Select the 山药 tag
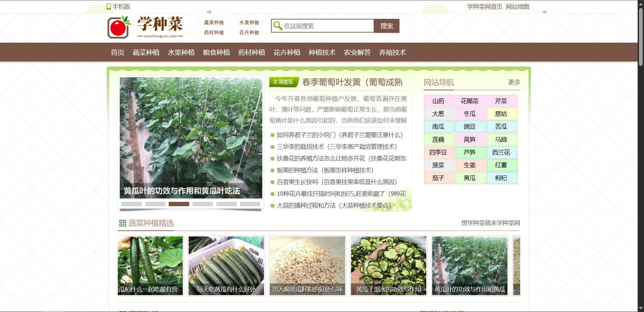The height and width of the screenshot is (312, 644). pos(439,101)
